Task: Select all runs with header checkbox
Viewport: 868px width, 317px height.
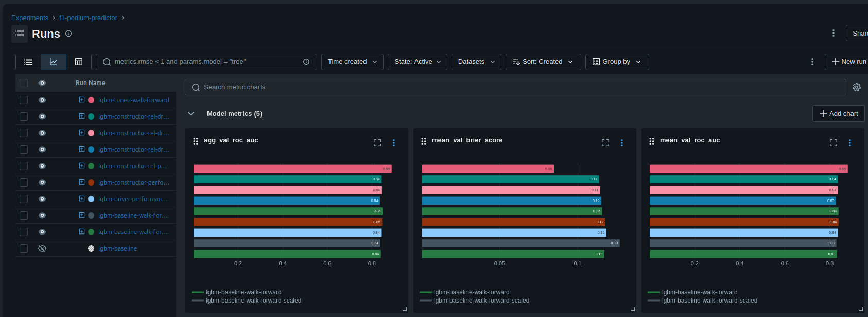Action: click(x=24, y=83)
